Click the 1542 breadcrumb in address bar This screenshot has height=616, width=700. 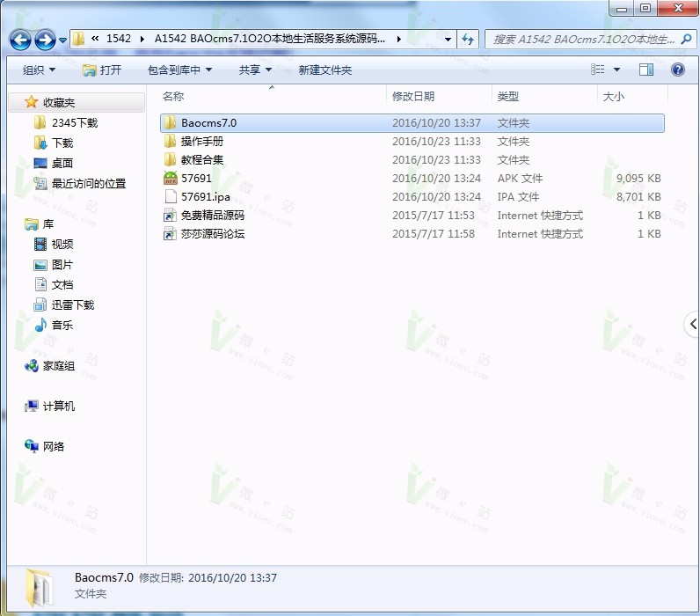(119, 39)
